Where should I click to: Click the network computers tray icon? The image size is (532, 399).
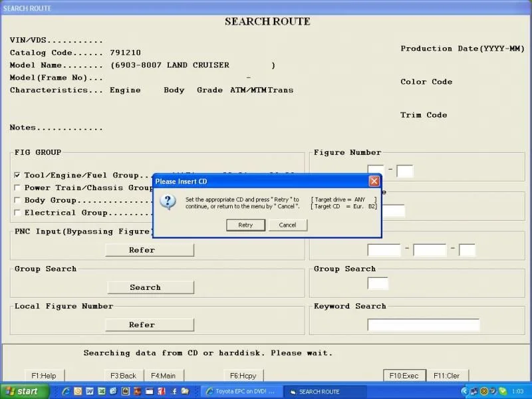point(474,392)
